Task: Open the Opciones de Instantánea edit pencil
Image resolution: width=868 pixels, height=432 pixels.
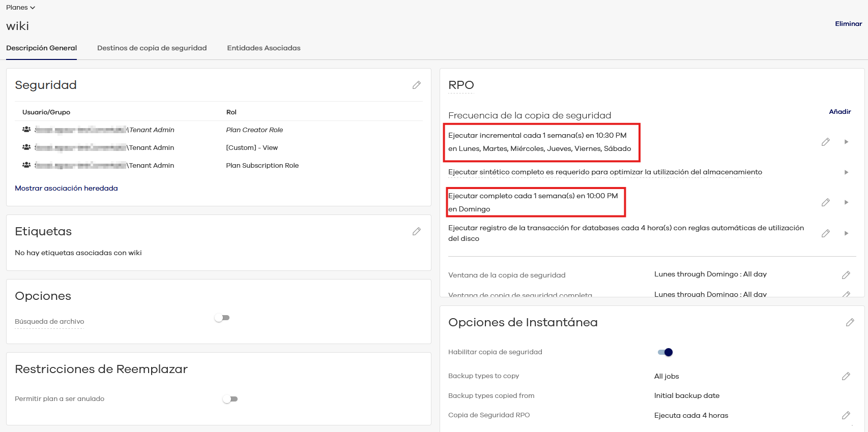Action: 850,322
